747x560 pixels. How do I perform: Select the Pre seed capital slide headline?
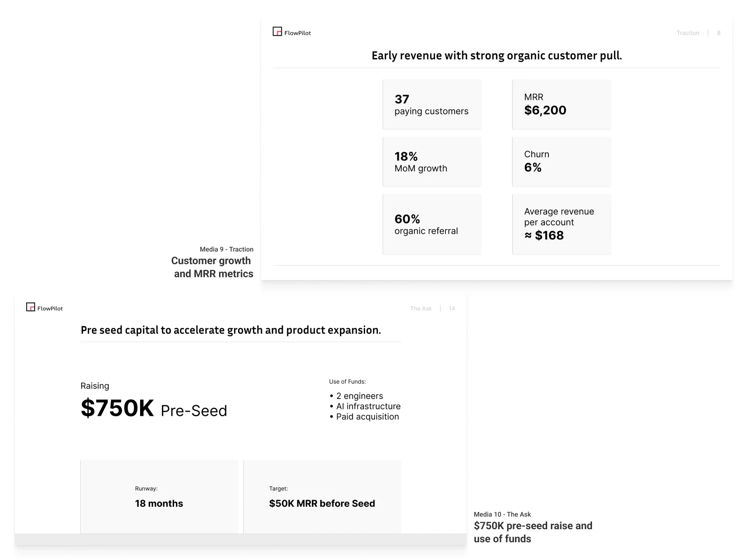[231, 330]
